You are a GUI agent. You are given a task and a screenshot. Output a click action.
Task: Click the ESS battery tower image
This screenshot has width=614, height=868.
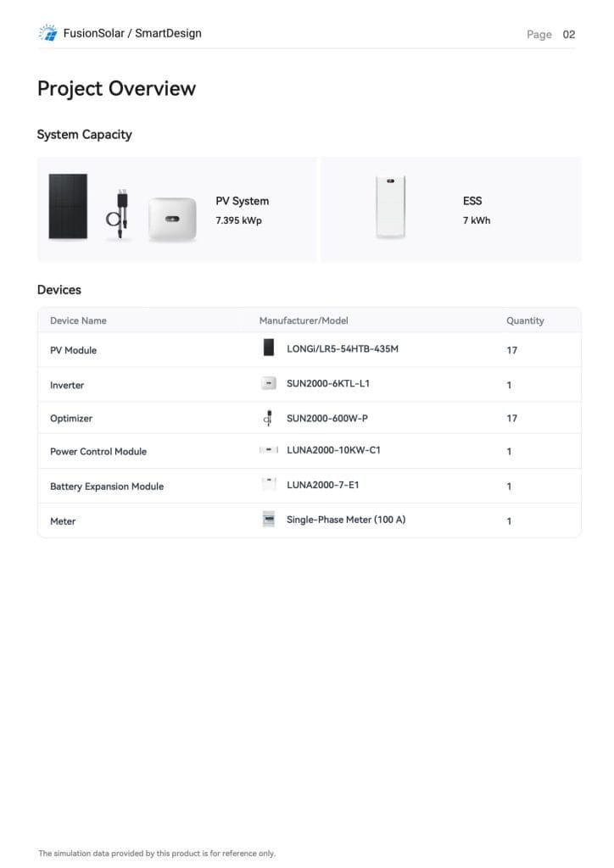[390, 207]
